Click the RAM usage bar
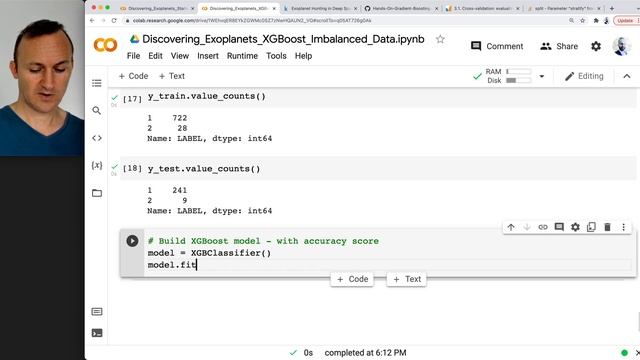 518,72
